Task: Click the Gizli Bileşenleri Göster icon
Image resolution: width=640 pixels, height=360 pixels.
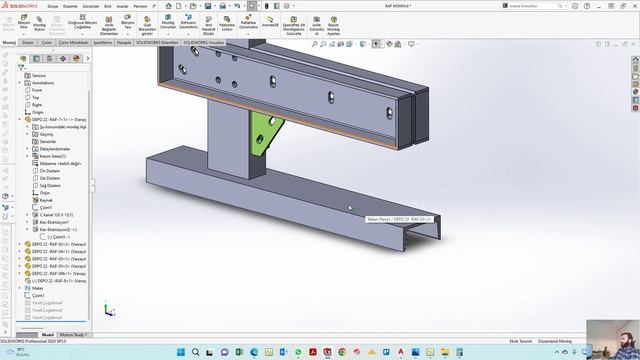Action: tap(147, 19)
